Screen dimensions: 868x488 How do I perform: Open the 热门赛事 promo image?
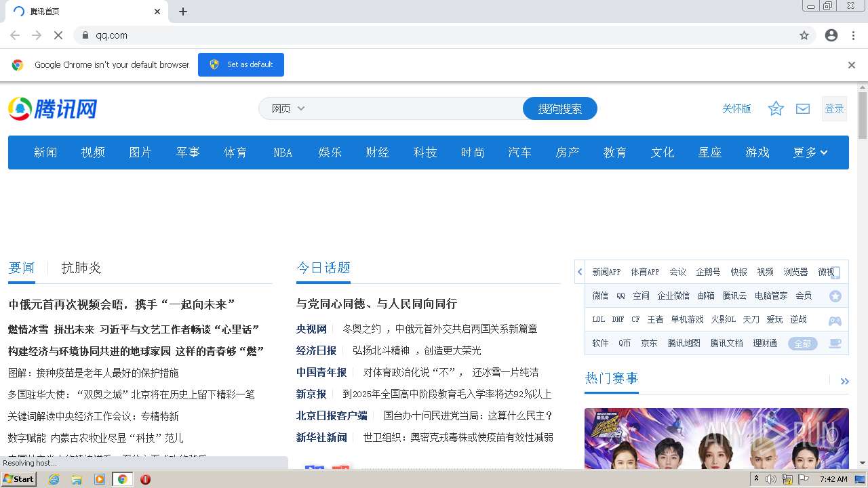coord(717,438)
